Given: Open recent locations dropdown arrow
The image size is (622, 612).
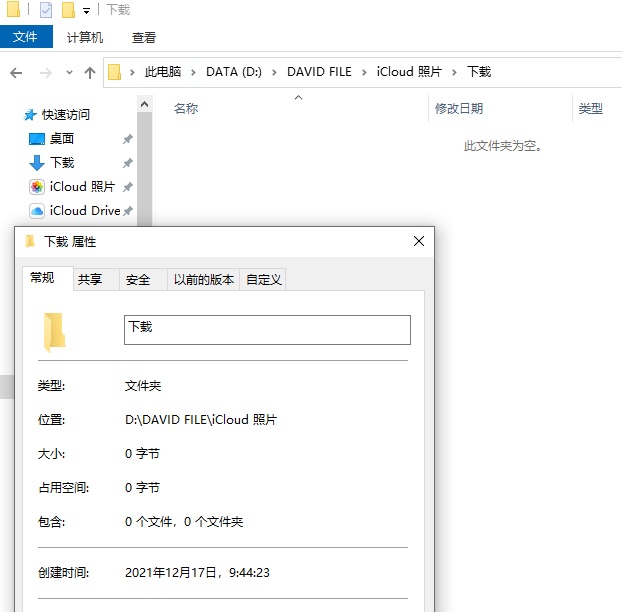Looking at the screenshot, I should (69, 73).
